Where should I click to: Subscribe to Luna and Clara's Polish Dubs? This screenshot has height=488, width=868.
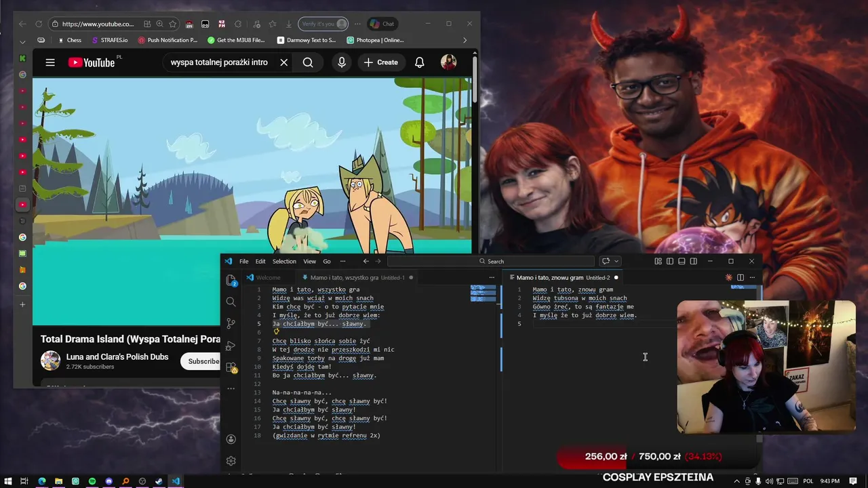[x=201, y=361]
